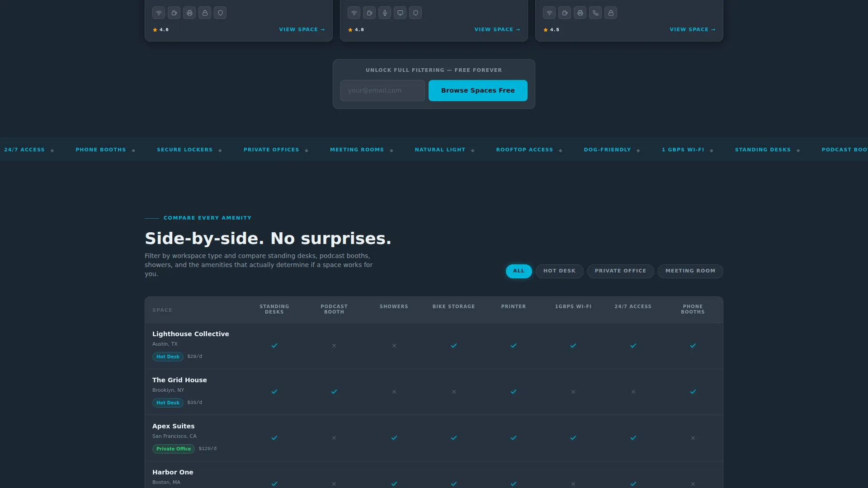Viewport: 868px width, 488px height.
Task: Click 1 GBPS WI-FI in the amenity ticker
Action: tap(683, 150)
